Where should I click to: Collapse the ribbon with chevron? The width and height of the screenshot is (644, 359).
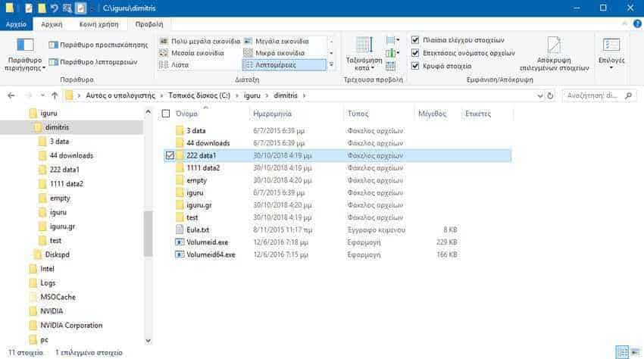click(x=624, y=23)
